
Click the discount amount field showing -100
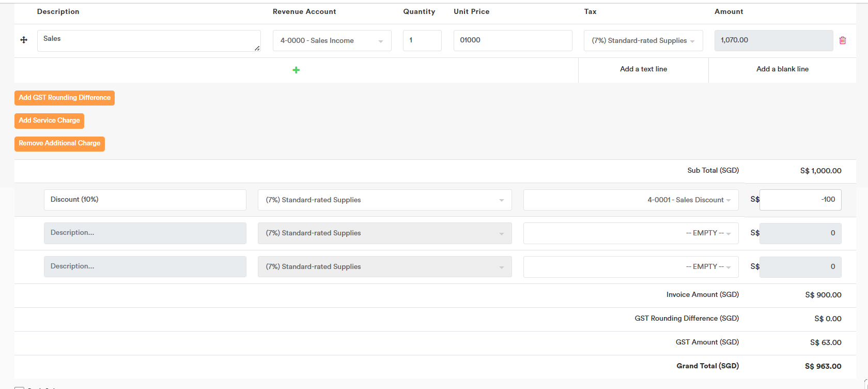click(800, 200)
